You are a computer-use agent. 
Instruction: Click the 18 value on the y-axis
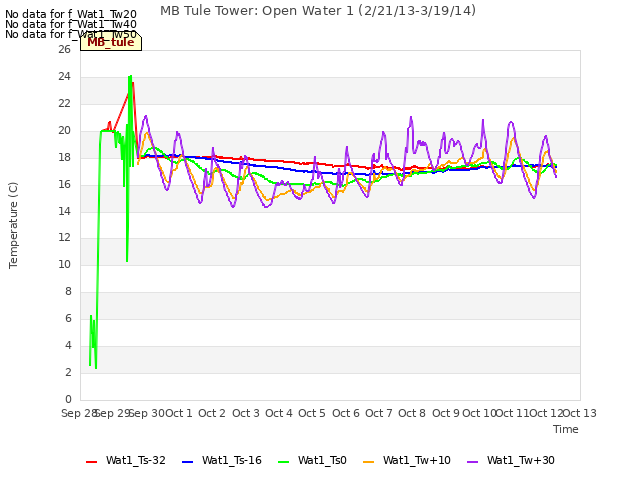[64, 157]
